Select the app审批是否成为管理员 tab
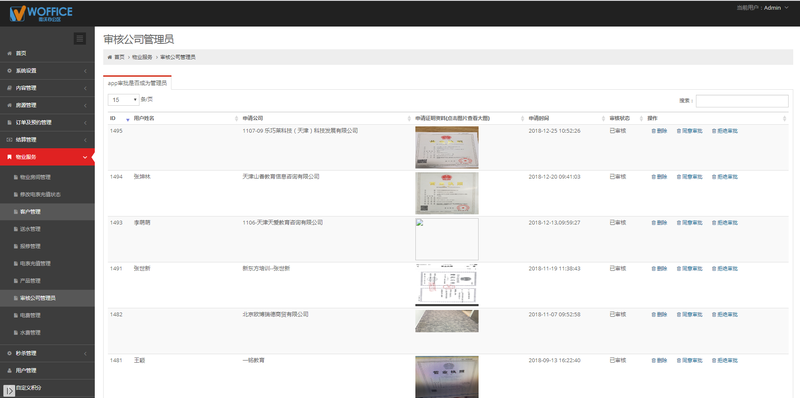This screenshot has height=398, width=800. 137,83
